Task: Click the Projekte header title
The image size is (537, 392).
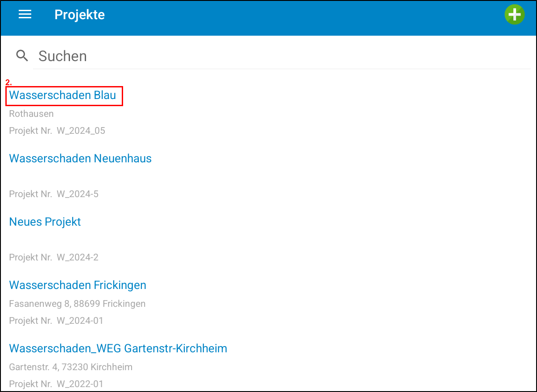Action: 79,15
